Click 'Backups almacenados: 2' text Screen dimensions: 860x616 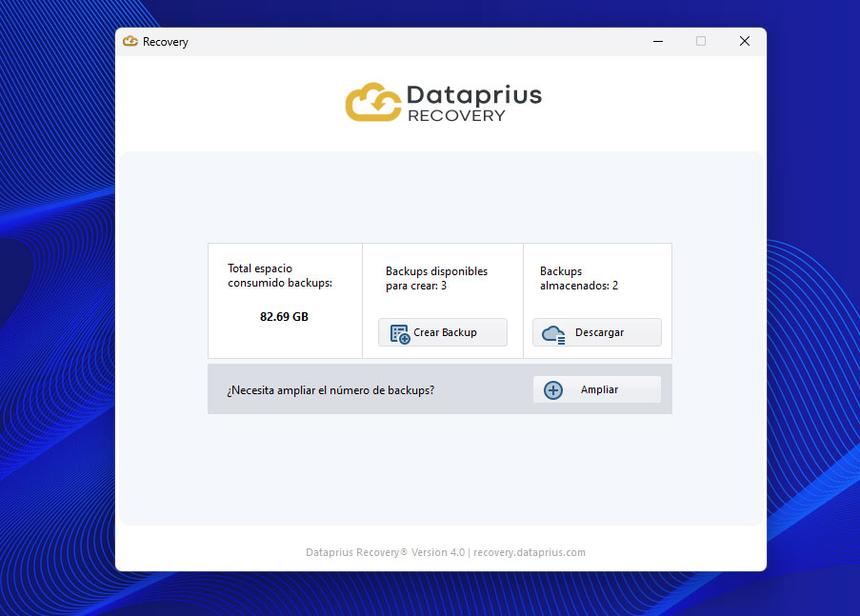pyautogui.click(x=579, y=278)
